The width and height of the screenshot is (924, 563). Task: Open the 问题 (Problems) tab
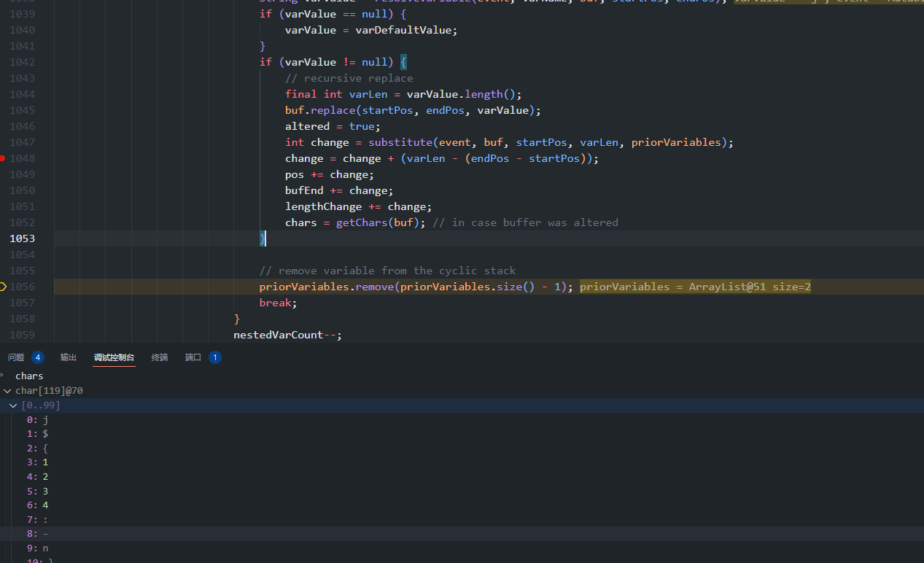click(16, 357)
